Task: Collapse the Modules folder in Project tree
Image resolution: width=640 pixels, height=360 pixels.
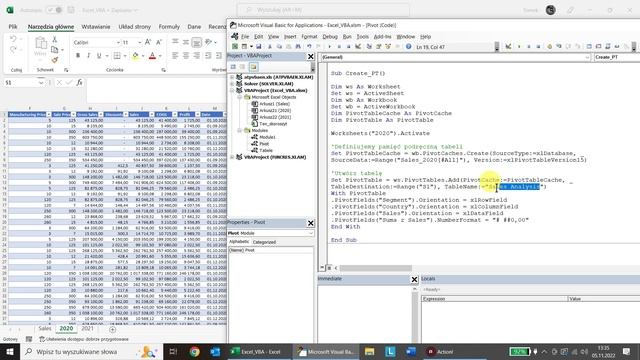Action: (240, 130)
